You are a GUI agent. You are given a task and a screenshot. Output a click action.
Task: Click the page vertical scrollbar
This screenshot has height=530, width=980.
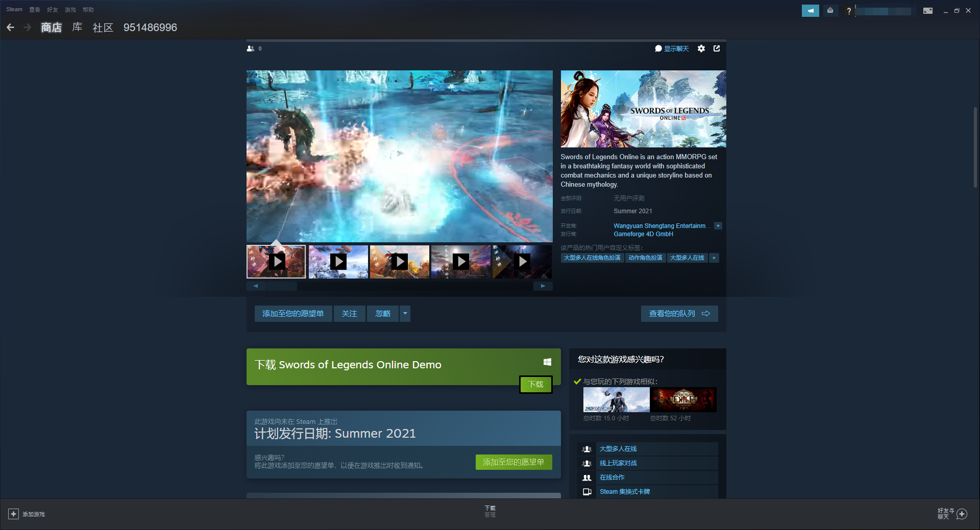975,147
